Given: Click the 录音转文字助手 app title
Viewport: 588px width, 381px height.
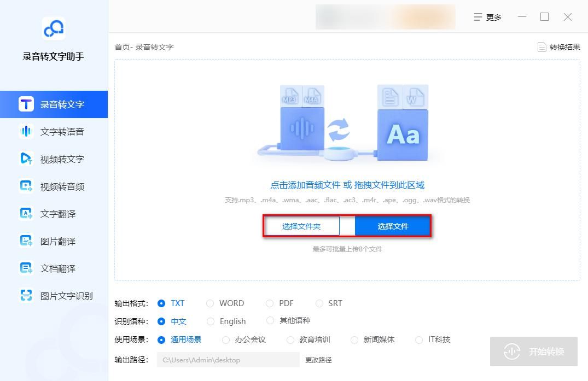Looking at the screenshot, I should point(53,56).
